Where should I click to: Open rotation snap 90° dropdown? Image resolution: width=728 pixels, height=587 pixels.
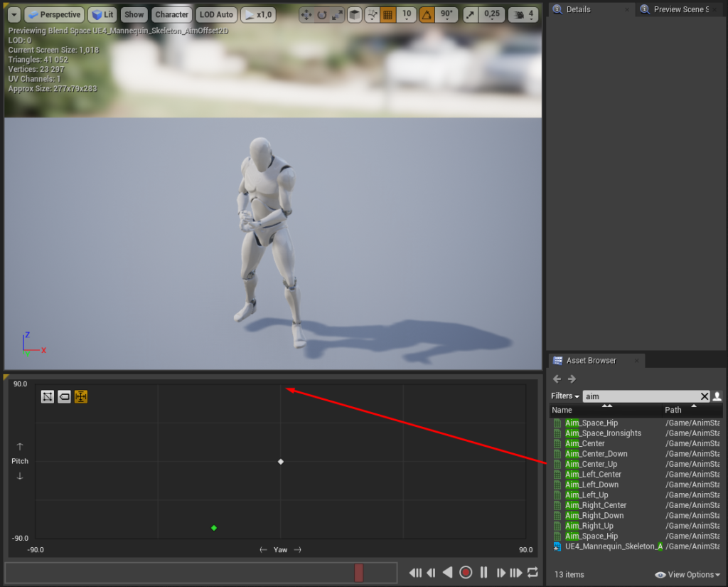pos(446,15)
